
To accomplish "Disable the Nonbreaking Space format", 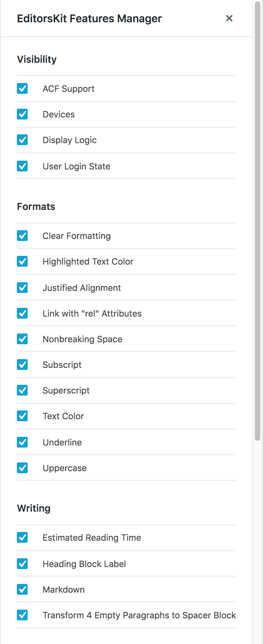I will (23, 339).
